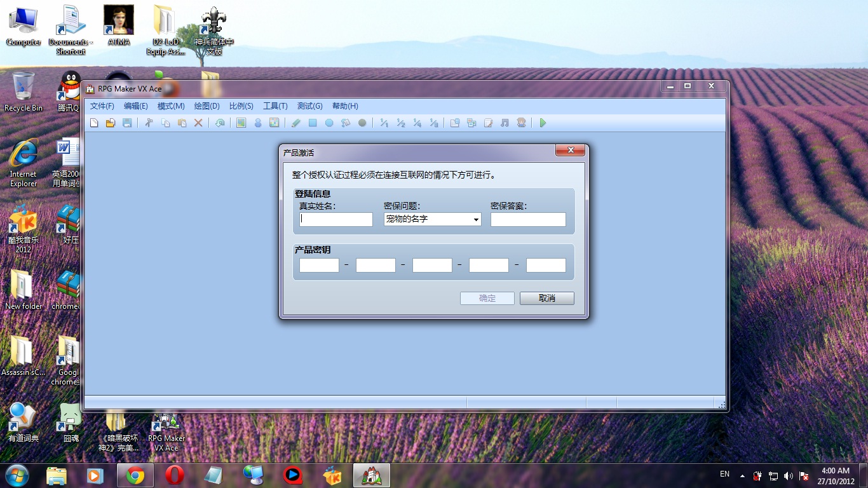
Task: Open the 文件(F) menu
Action: [x=102, y=106]
